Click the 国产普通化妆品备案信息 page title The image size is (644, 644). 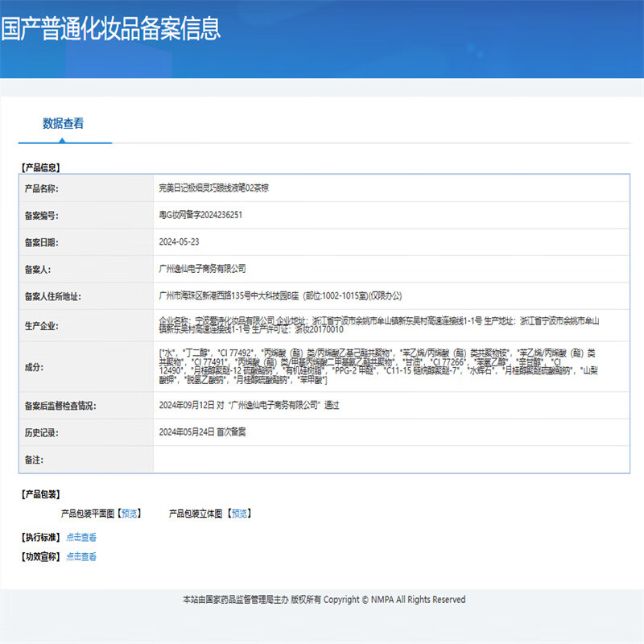click(x=110, y=30)
